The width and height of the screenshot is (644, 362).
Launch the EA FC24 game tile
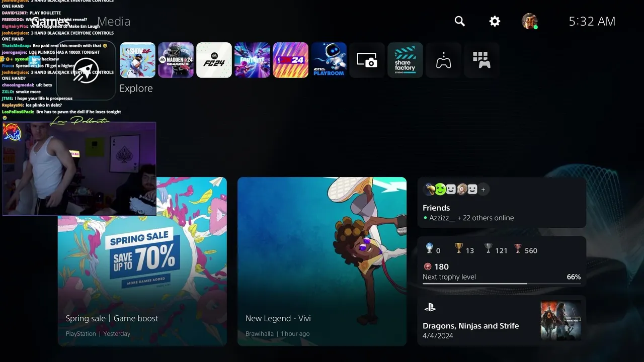[214, 60]
